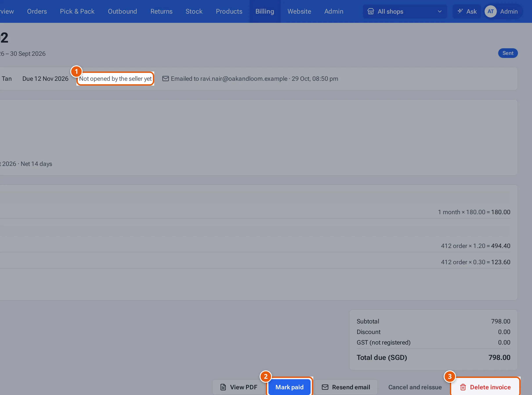Click the emailed envelope icon
This screenshot has height=395, width=532.
[165, 78]
